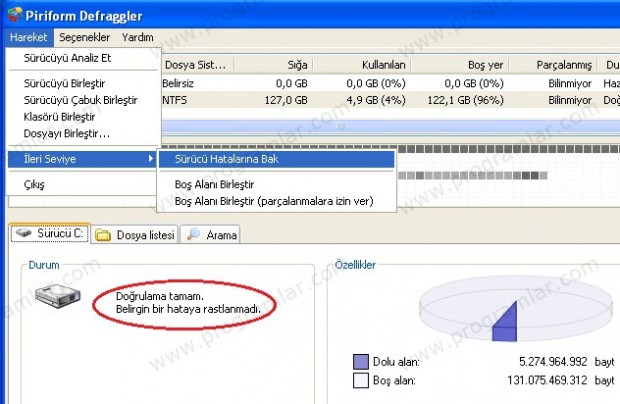The height and width of the screenshot is (404, 620).
Task: Click the 122,1 GB (96%) free cell
Action: click(465, 100)
